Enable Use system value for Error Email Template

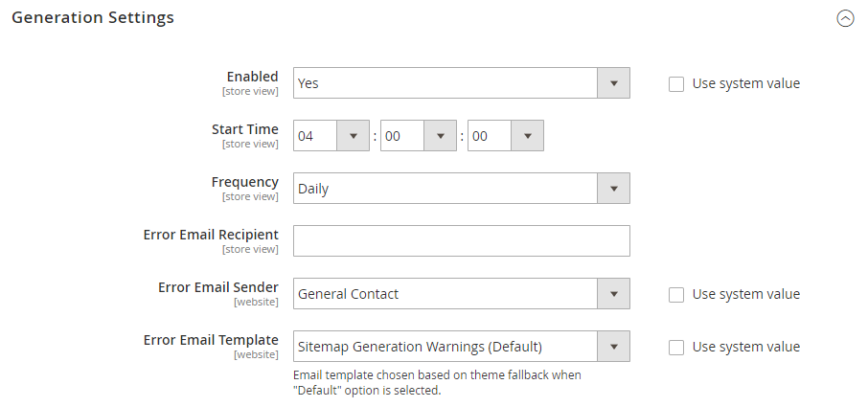pos(676,347)
